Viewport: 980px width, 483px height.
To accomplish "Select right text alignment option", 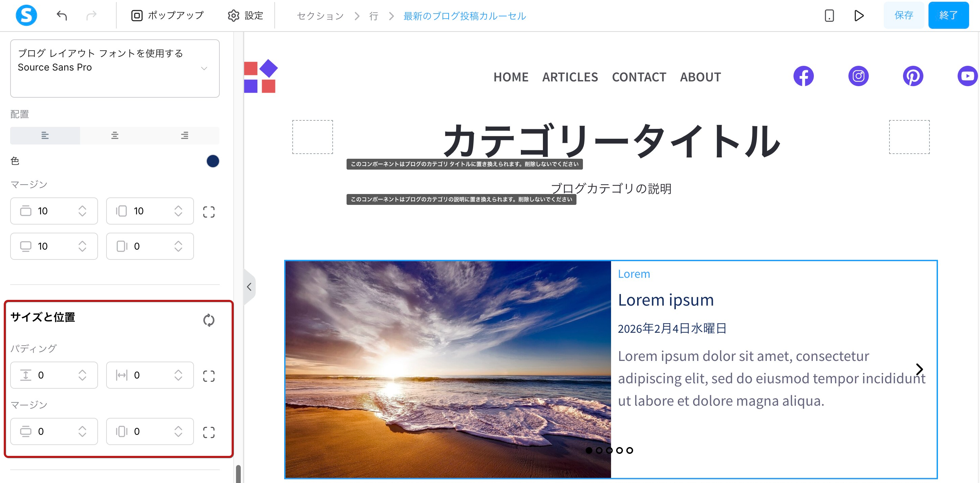I will (184, 135).
